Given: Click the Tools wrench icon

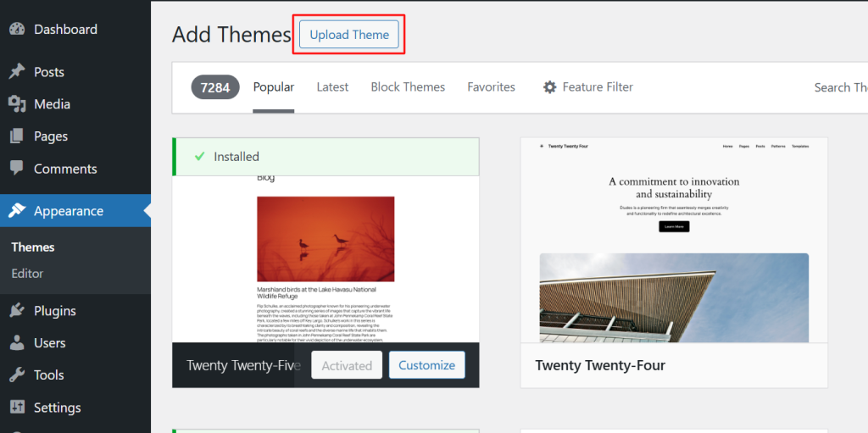Looking at the screenshot, I should pyautogui.click(x=17, y=375).
